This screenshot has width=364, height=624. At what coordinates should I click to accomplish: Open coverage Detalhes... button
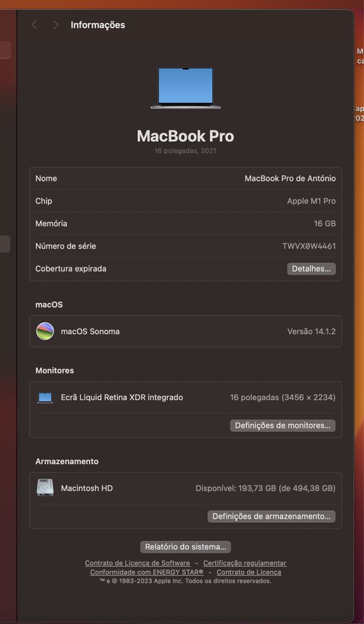click(311, 269)
